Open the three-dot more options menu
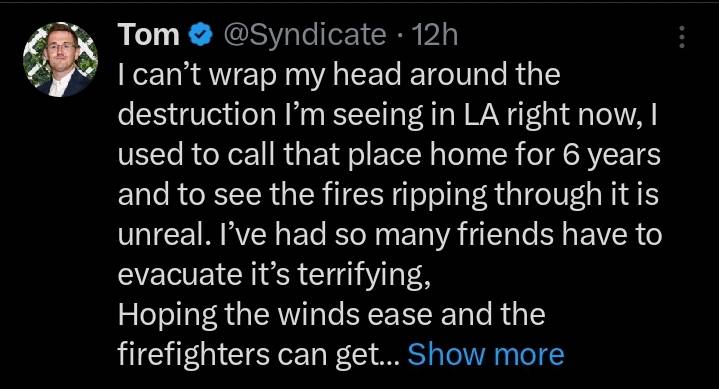The height and width of the screenshot is (389, 719). [x=682, y=37]
